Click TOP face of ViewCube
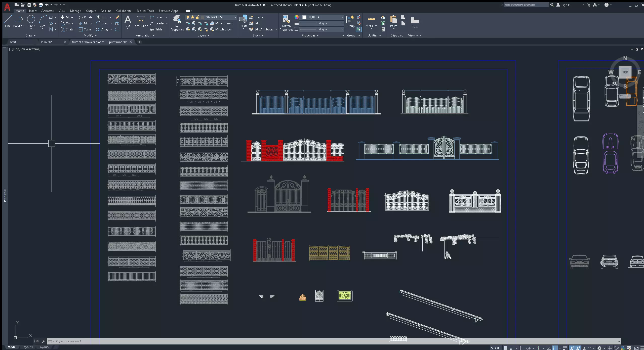The height and width of the screenshot is (350, 644). (625, 72)
